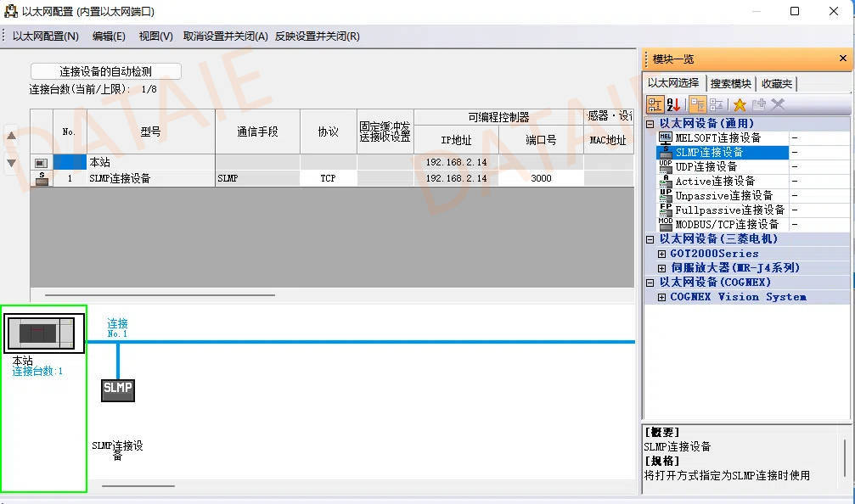Select the Active连接设备 icon

click(666, 181)
